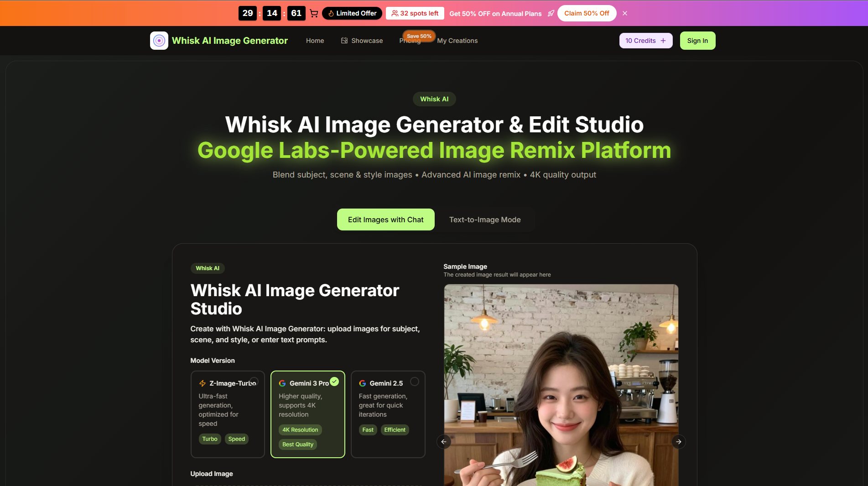The height and width of the screenshot is (486, 868).
Task: Click the Limited Offer badge
Action: click(353, 13)
